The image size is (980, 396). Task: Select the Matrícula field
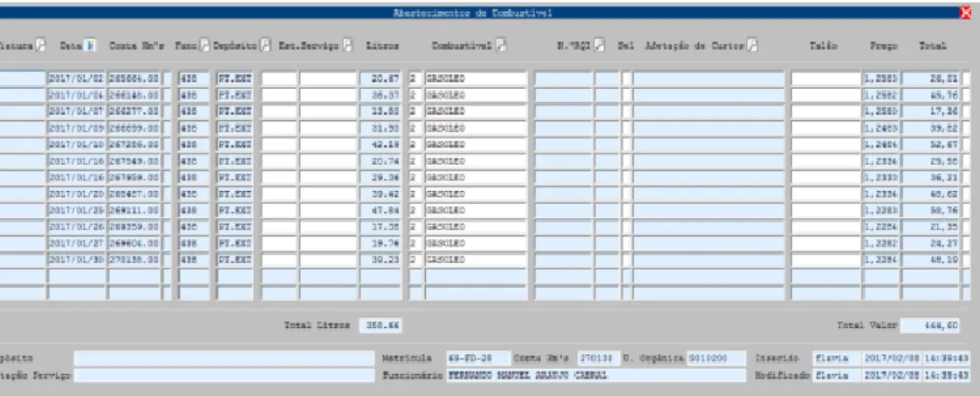478,358
